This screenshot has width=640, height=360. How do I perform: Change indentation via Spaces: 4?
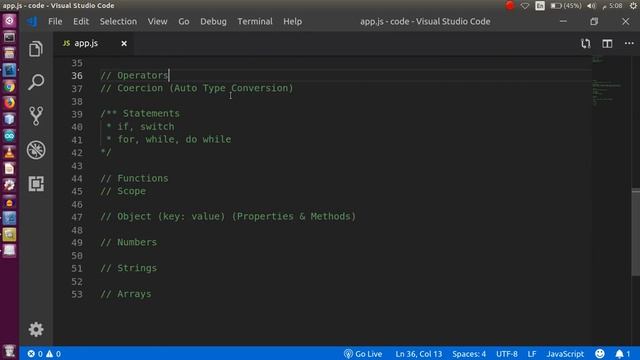pyautogui.click(x=469, y=354)
